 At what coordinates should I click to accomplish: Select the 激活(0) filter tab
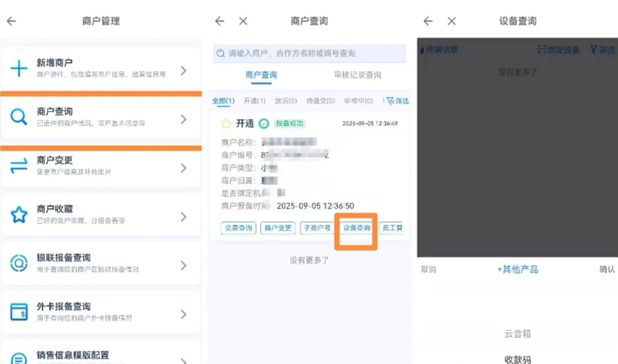point(285,101)
